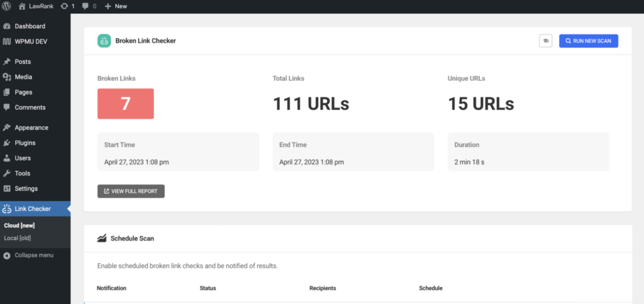
Task: Open Dashboard in the sidebar
Action: tap(30, 26)
